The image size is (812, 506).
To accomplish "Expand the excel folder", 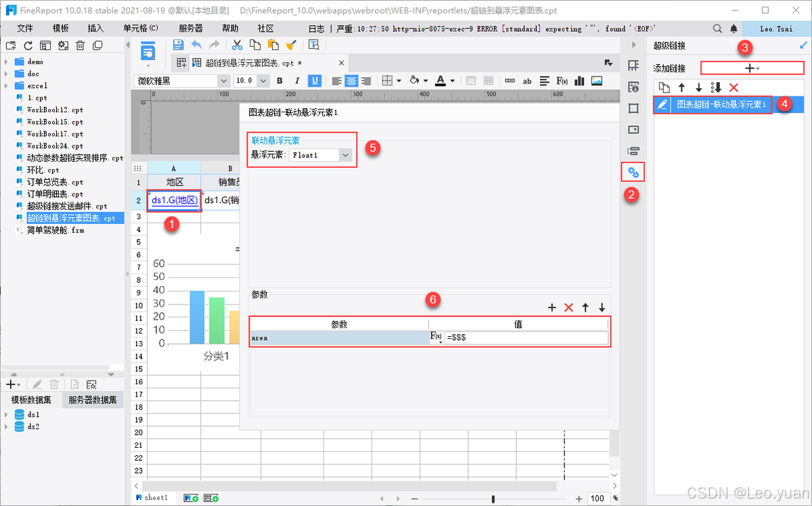I will pyautogui.click(x=6, y=86).
